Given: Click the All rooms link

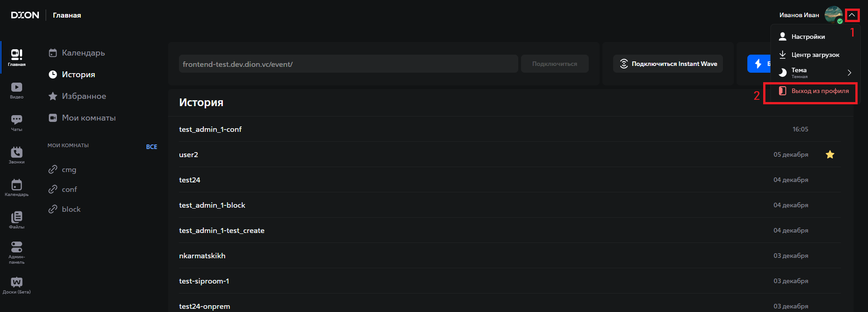Looking at the screenshot, I should (151, 147).
